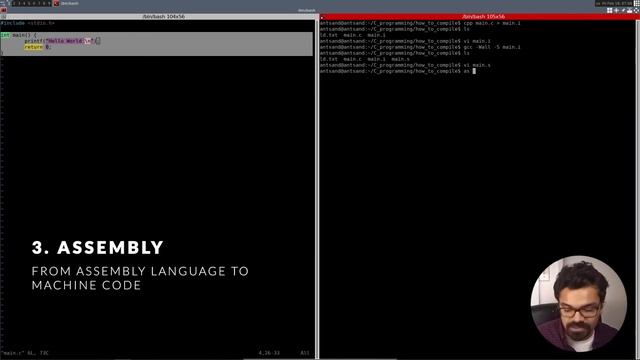Click the Terminator icon in the top taskbar
This screenshot has width=640, height=360.
(56, 3)
